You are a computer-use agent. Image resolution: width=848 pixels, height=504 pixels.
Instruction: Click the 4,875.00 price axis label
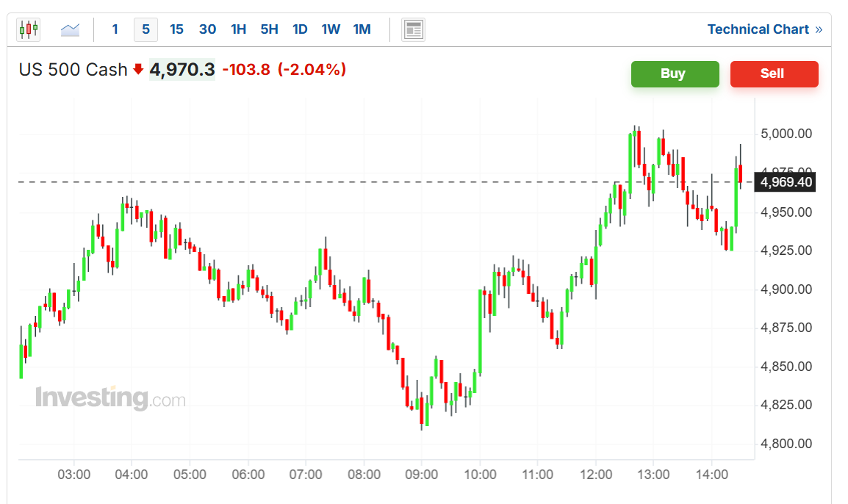[x=786, y=328]
